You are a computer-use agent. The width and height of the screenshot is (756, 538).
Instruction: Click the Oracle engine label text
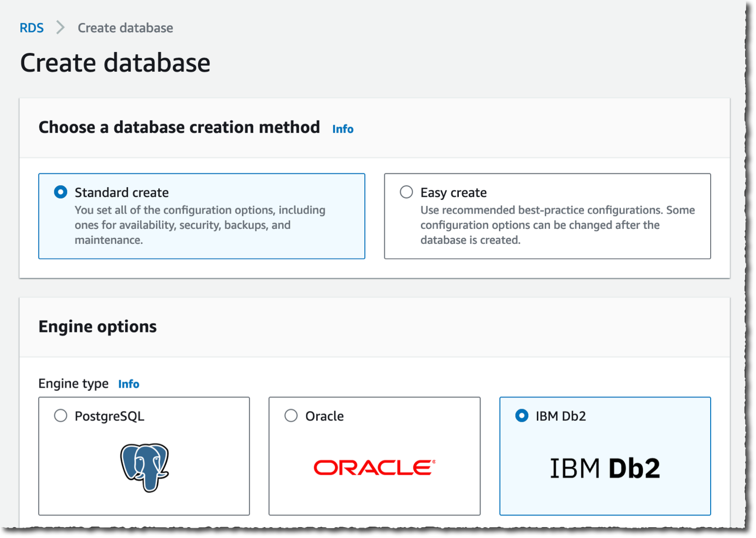324,416
